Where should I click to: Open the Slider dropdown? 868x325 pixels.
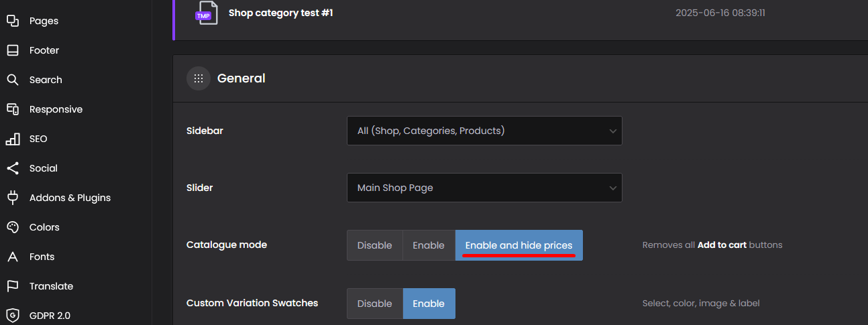pos(484,188)
